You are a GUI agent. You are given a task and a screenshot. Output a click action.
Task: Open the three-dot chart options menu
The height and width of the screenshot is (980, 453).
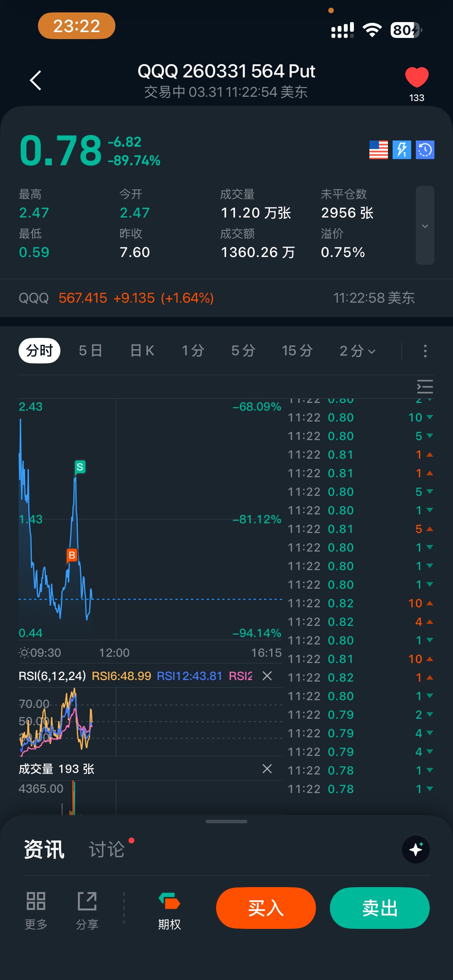[x=425, y=351]
